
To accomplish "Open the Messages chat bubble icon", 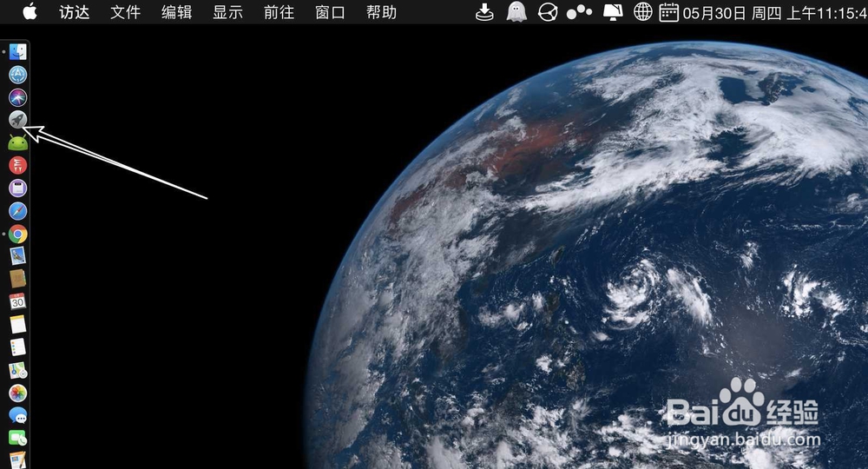I will (x=17, y=416).
